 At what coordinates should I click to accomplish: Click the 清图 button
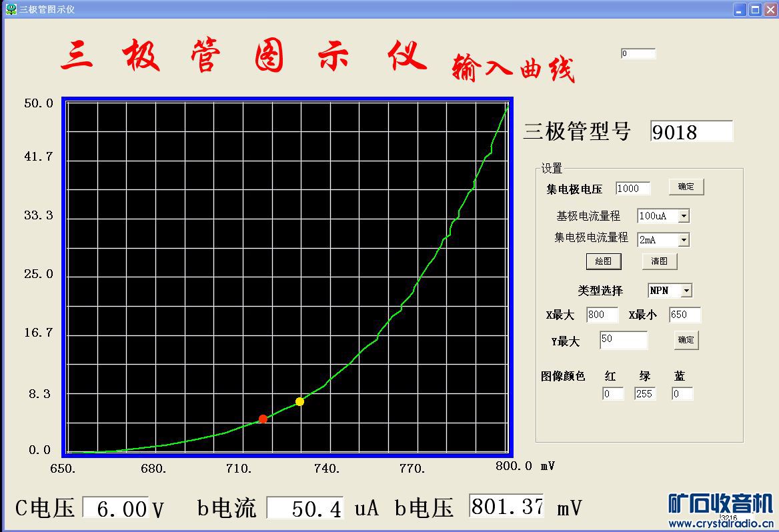[659, 261]
